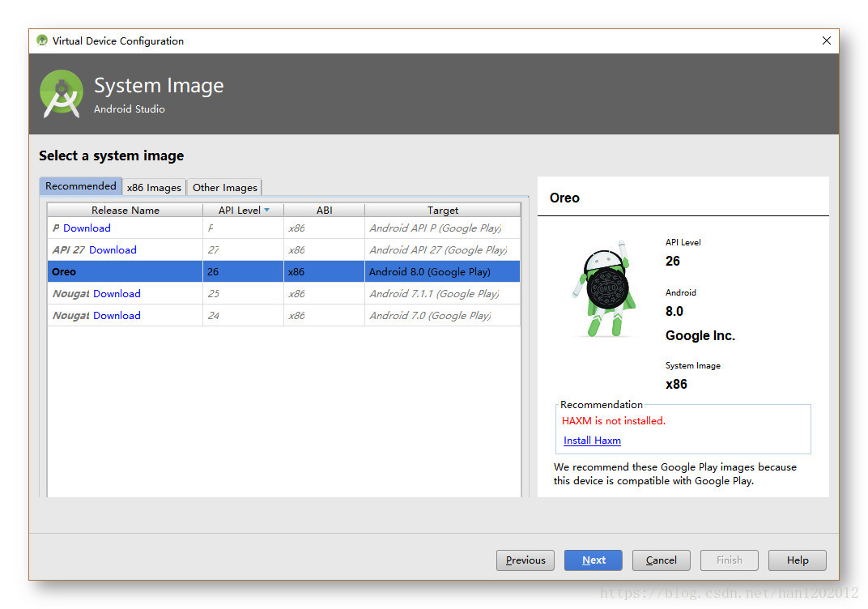Click the API level 26 cell
The image size is (868, 609).
point(243,272)
